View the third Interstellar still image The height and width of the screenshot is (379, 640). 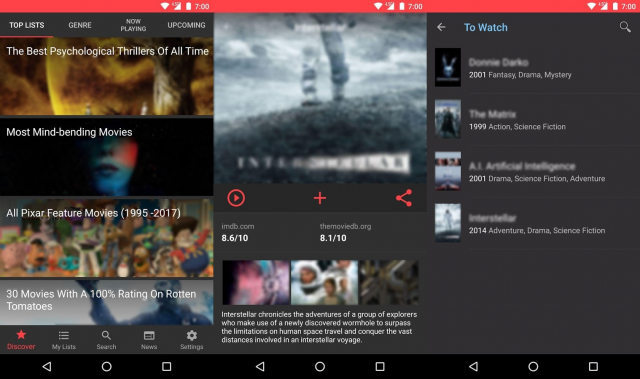coord(389,282)
